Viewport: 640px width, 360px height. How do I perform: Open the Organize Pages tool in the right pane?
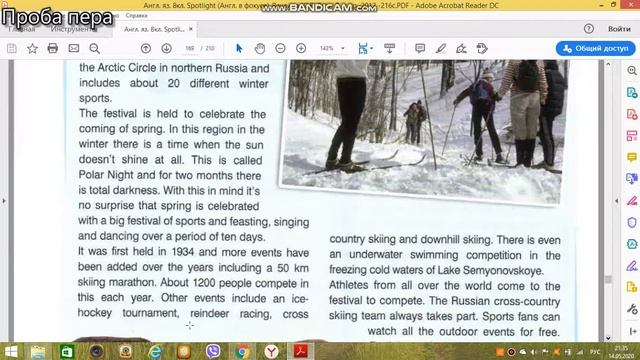click(x=632, y=136)
